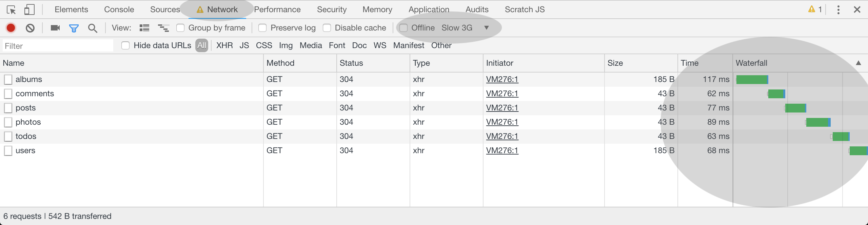Open DevTools three-dot customize menu
The height and width of the screenshot is (225, 868).
coord(838,10)
